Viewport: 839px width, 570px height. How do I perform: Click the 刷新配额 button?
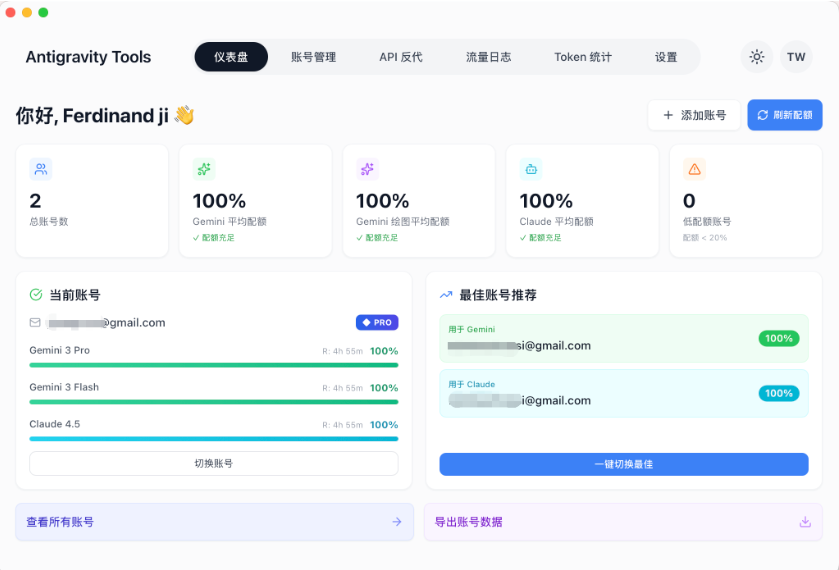pyautogui.click(x=785, y=115)
